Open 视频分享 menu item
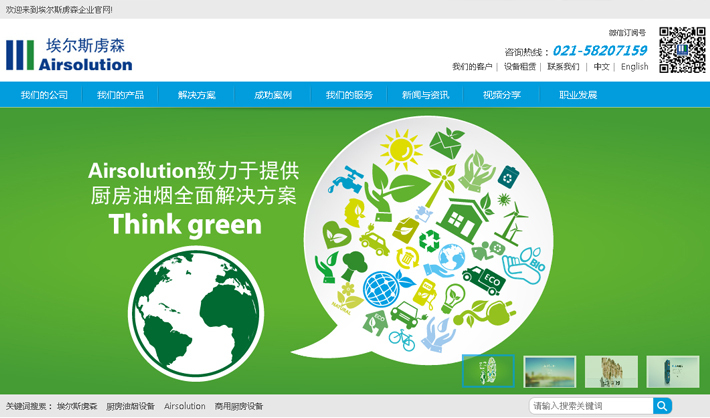The image size is (710, 418). (502, 95)
